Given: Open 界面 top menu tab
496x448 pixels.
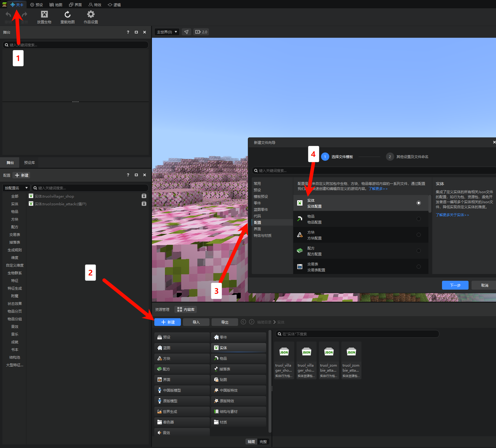Looking at the screenshot, I should [x=76, y=5].
